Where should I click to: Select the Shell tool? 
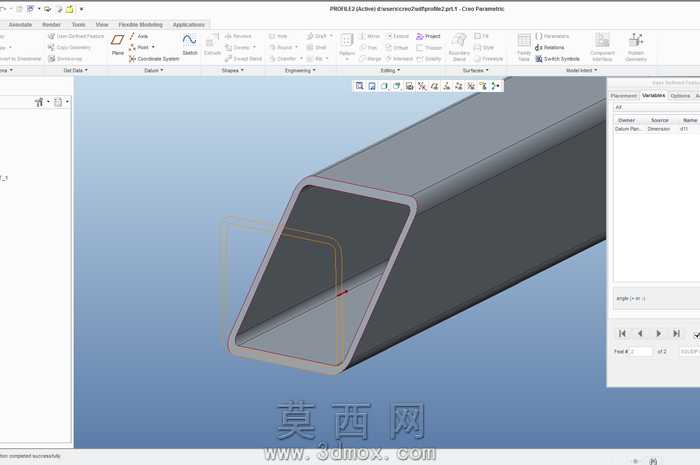[x=317, y=47]
